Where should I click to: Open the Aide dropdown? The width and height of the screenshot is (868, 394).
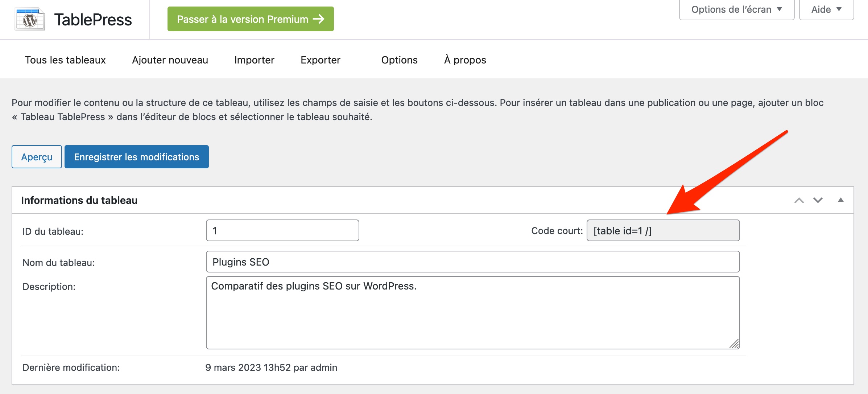click(x=826, y=9)
